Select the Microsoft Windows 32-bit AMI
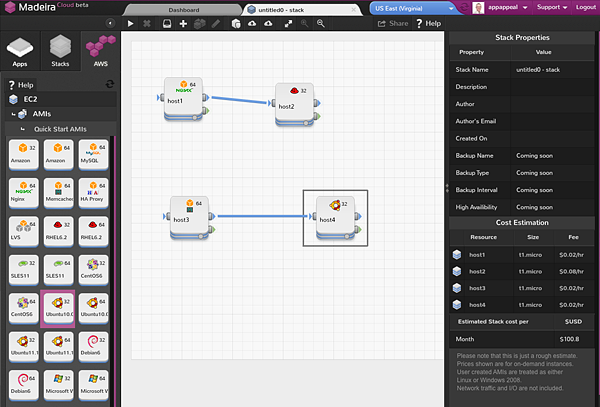The height and width of the screenshot is (407, 600). (58, 385)
